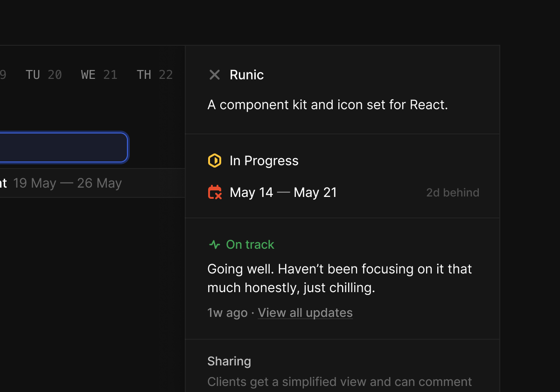Click the overdue calendar icon

[x=215, y=192]
